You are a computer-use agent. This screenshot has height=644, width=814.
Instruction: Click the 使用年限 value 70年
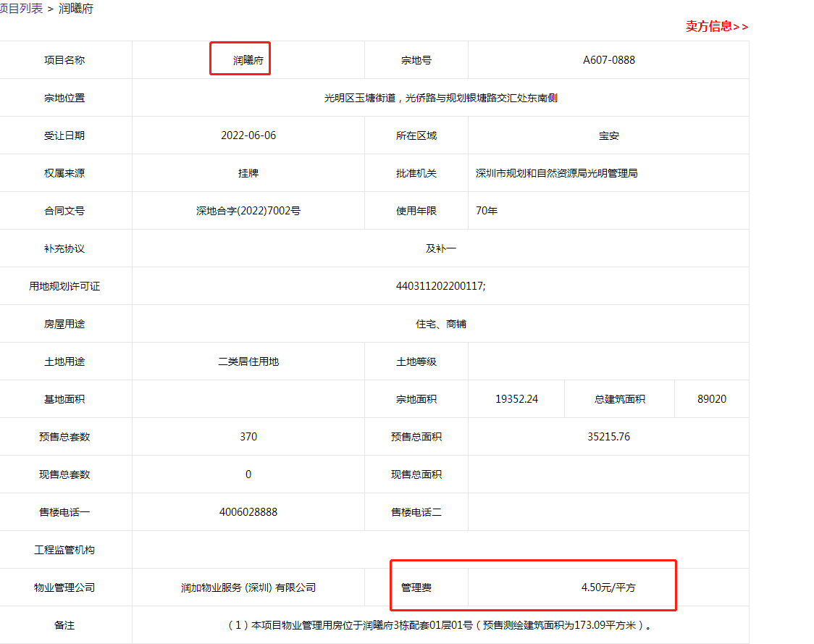pos(487,211)
